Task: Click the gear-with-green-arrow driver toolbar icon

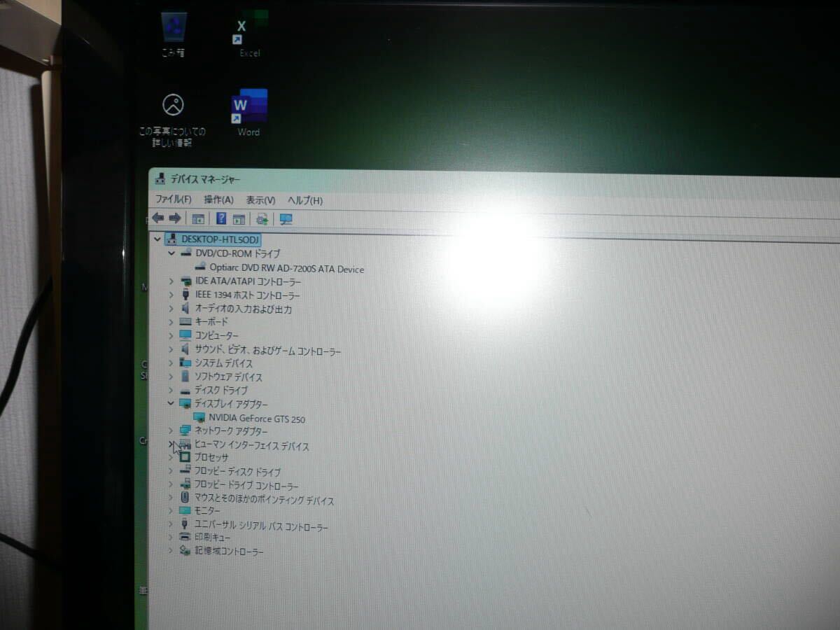Action: pyautogui.click(x=262, y=219)
